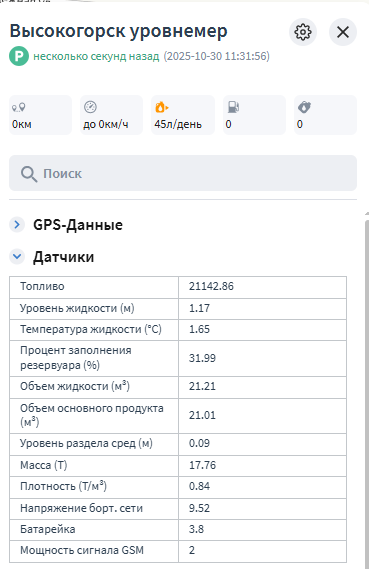Viewport: 369px width, 569px height.
Task: Close the Высокогорск уровнемер panel
Action: coord(343,32)
